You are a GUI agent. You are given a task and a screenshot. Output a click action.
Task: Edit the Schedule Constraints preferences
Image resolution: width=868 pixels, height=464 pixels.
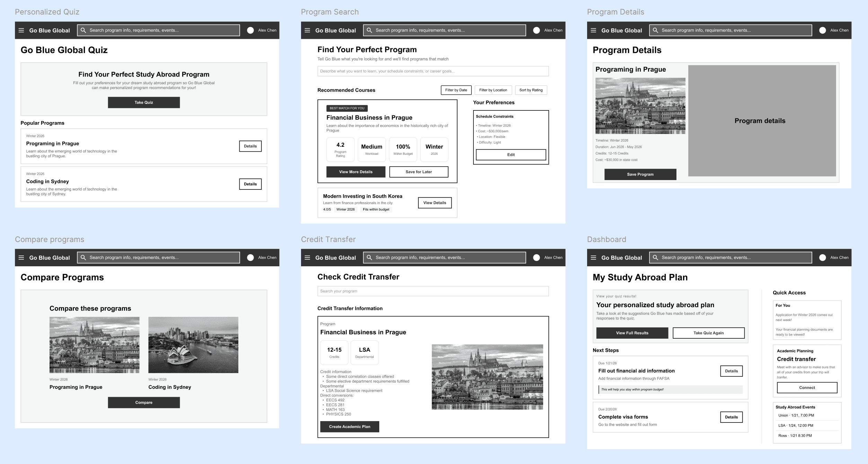coord(511,155)
